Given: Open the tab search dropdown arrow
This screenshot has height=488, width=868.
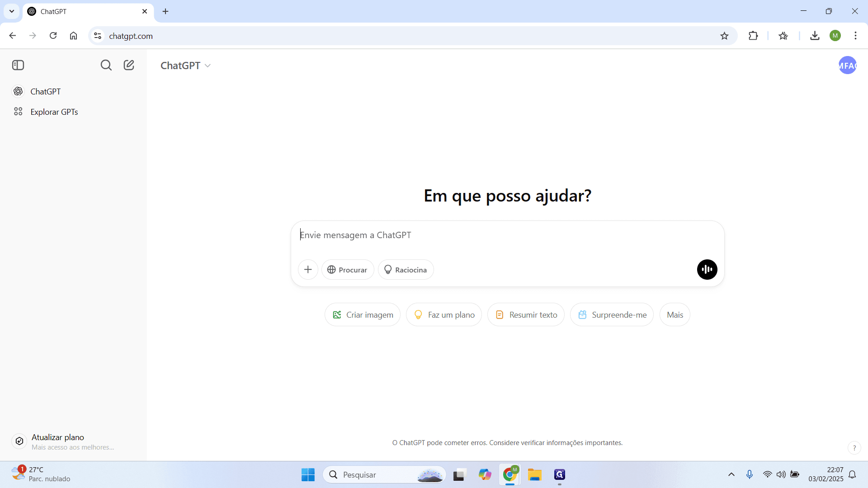Looking at the screenshot, I should [x=12, y=11].
